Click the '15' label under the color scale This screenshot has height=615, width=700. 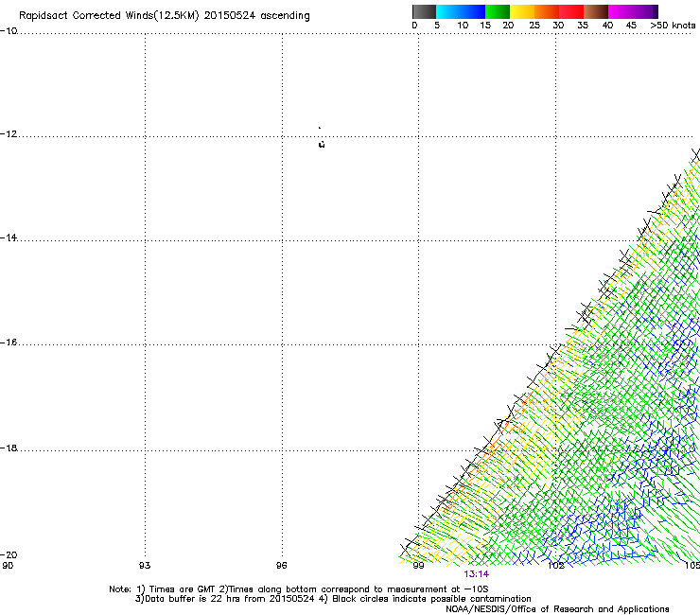point(485,26)
